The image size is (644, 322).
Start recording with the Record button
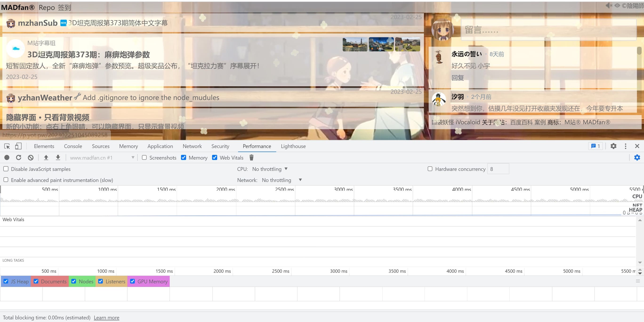coord(7,157)
